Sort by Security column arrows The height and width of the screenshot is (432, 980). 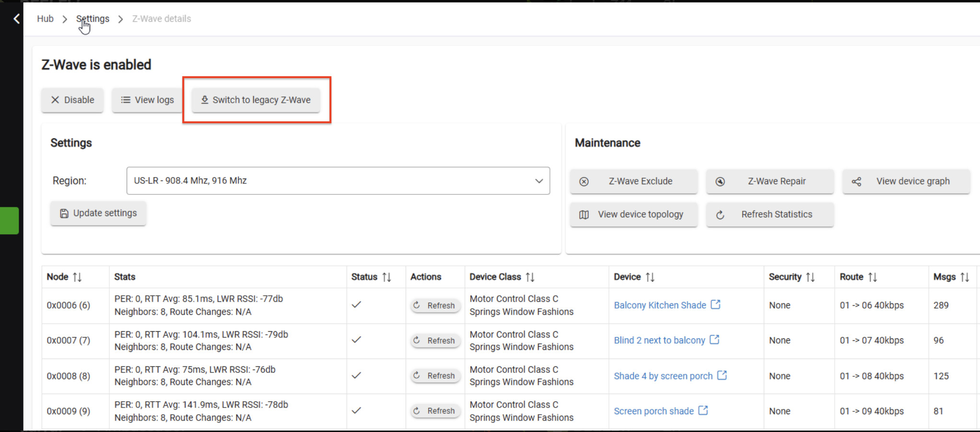[x=810, y=277]
